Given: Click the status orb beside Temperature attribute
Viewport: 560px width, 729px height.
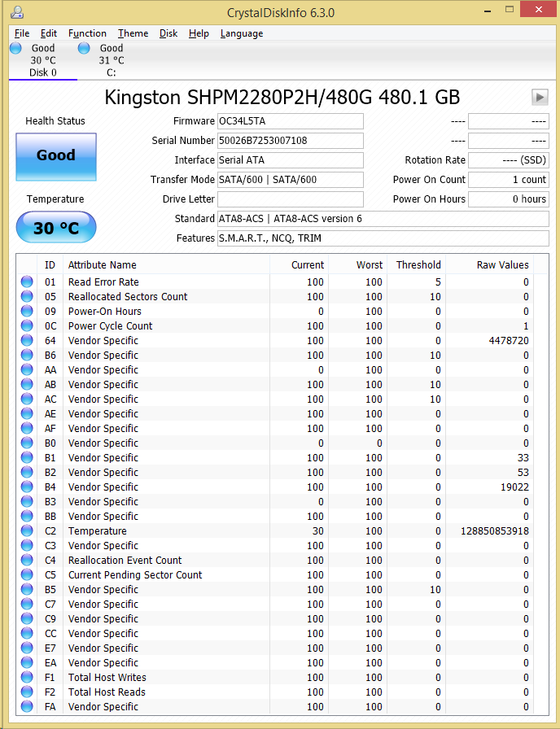Looking at the screenshot, I should pyautogui.click(x=28, y=531).
